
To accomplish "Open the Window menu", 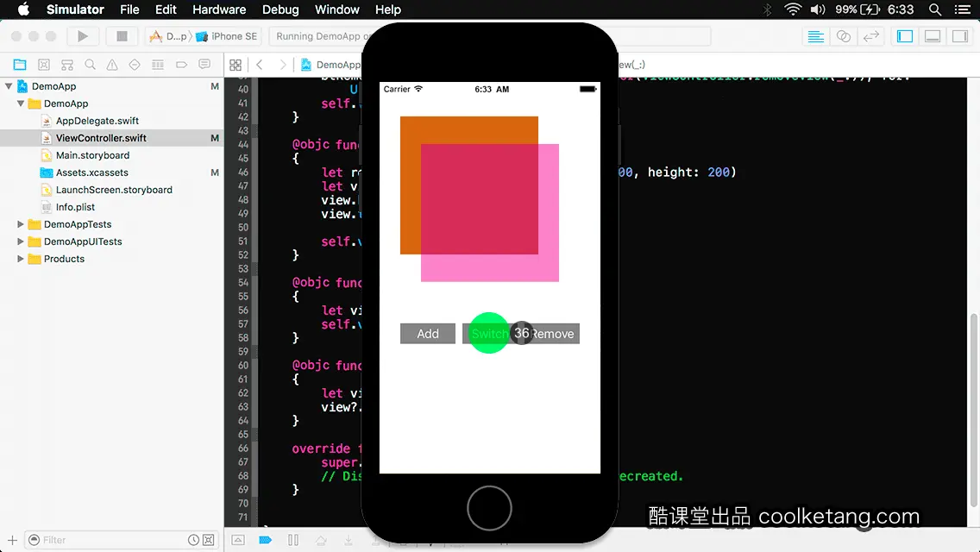I will (336, 9).
